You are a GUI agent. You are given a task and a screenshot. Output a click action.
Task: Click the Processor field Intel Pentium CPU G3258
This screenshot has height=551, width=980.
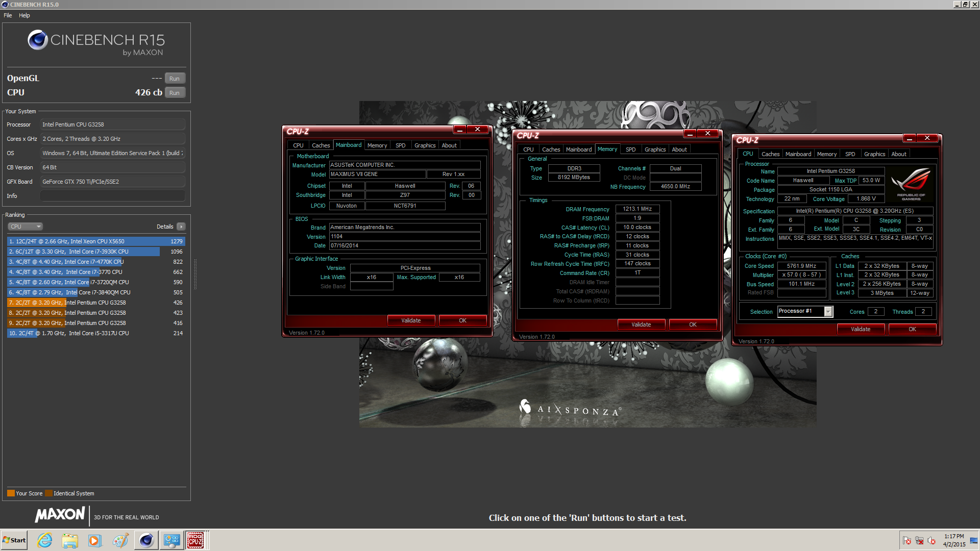click(112, 124)
